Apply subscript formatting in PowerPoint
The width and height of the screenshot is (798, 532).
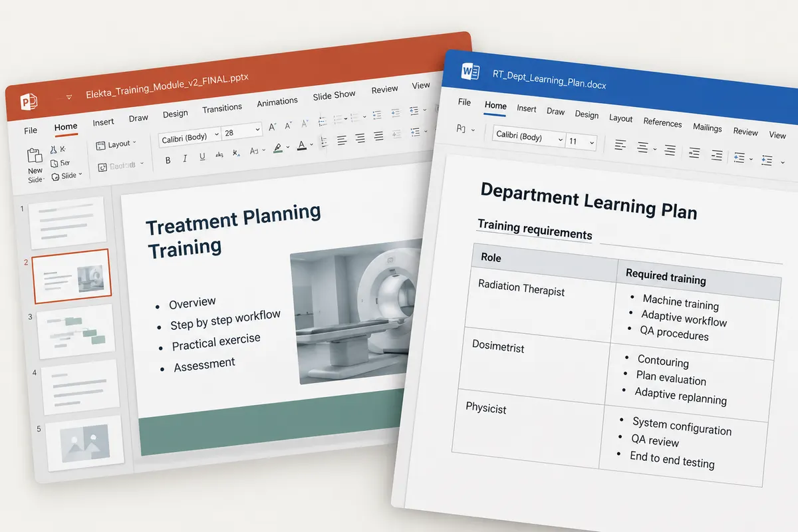[x=236, y=154]
